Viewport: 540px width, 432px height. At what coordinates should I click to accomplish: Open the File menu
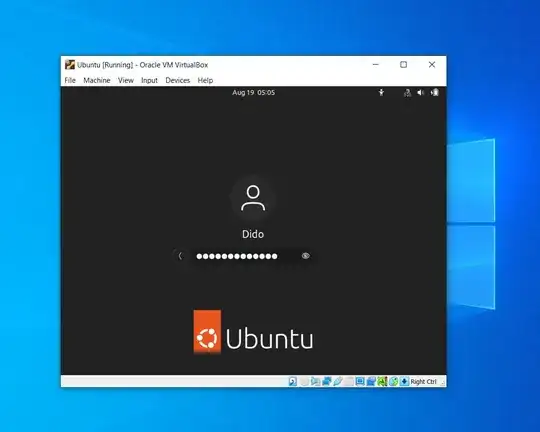coord(70,80)
